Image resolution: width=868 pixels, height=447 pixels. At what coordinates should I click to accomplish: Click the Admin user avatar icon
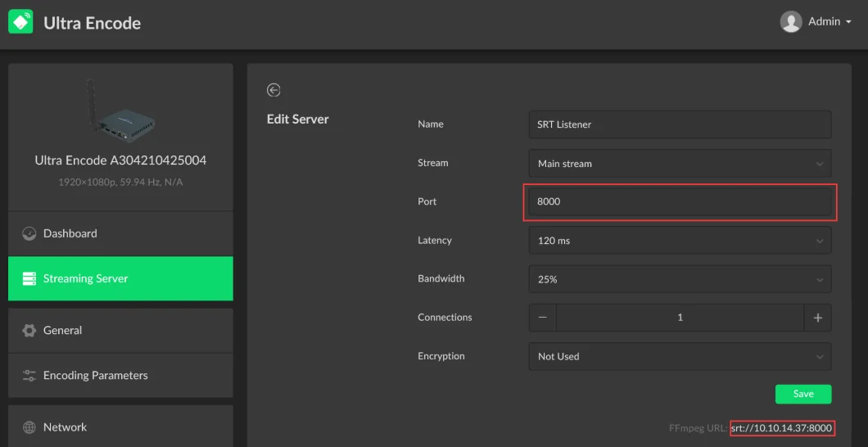[791, 22]
